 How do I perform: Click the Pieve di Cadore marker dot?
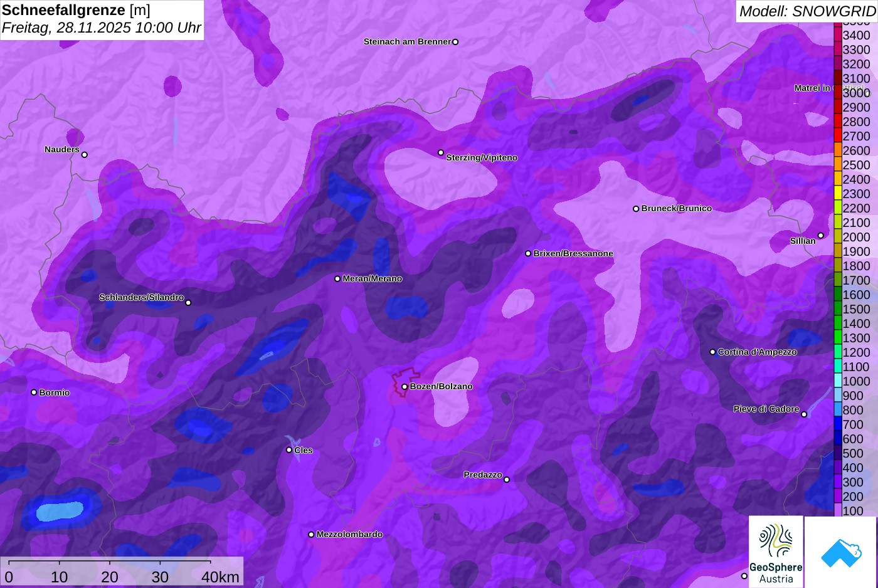pos(804,414)
